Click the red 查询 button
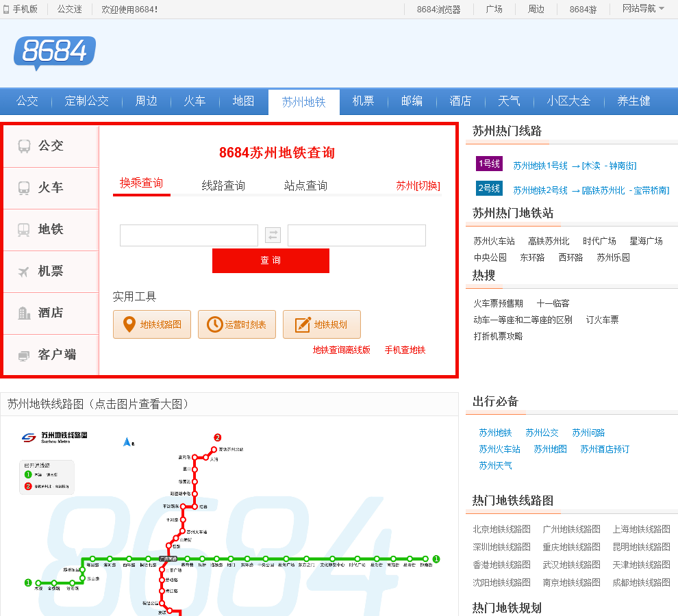The width and height of the screenshot is (678, 616). (x=271, y=261)
